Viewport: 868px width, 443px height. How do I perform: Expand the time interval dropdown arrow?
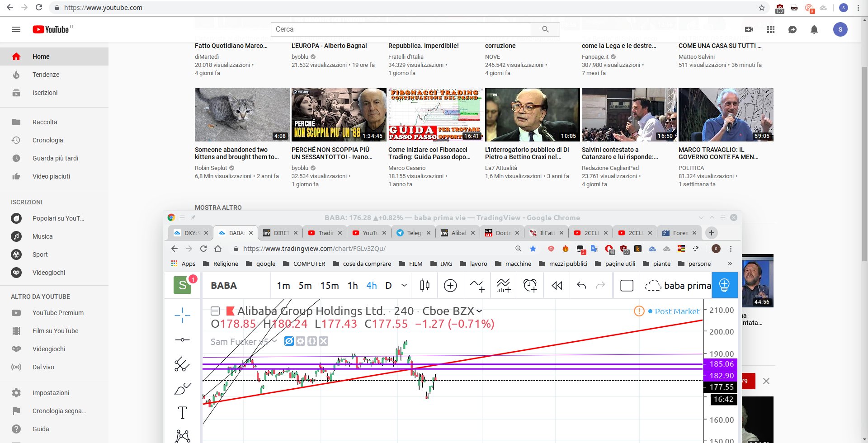click(404, 285)
